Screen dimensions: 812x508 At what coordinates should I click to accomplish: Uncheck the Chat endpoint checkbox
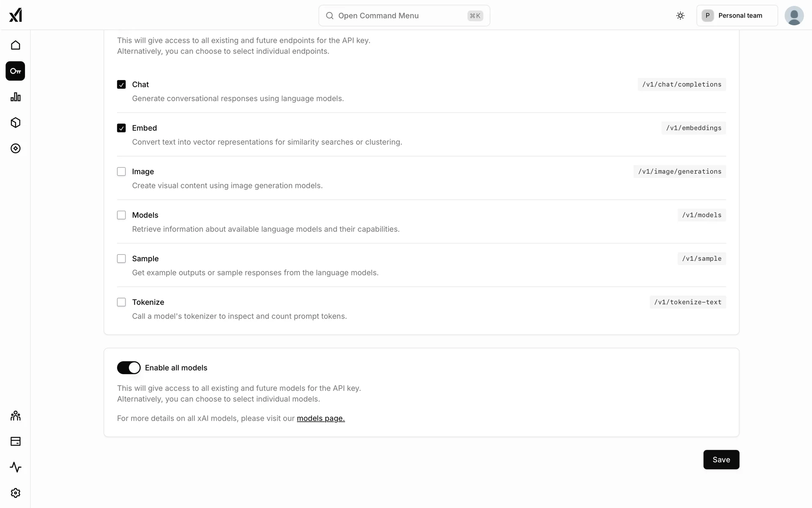coord(121,85)
